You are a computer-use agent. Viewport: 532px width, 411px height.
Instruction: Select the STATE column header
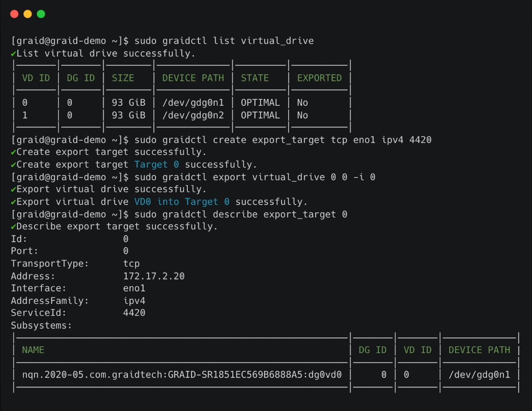pyautogui.click(x=254, y=78)
